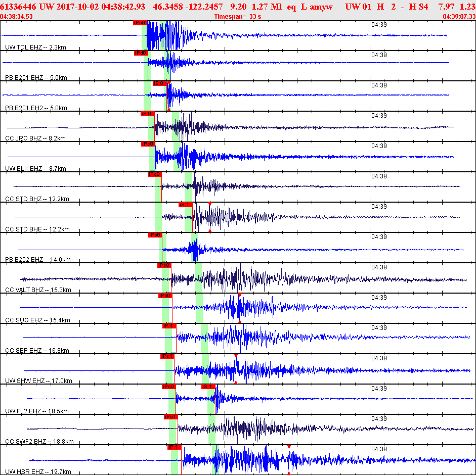The image size is (476, 475).
Task: Select the iPc1 pick flag on CC SWF2
Action: [x=171, y=417]
